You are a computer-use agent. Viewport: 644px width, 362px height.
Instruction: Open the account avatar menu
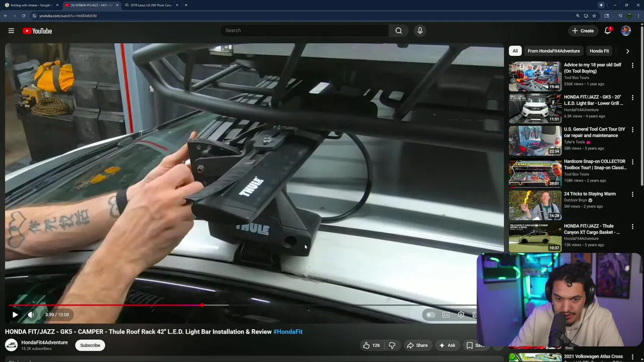[x=626, y=31]
